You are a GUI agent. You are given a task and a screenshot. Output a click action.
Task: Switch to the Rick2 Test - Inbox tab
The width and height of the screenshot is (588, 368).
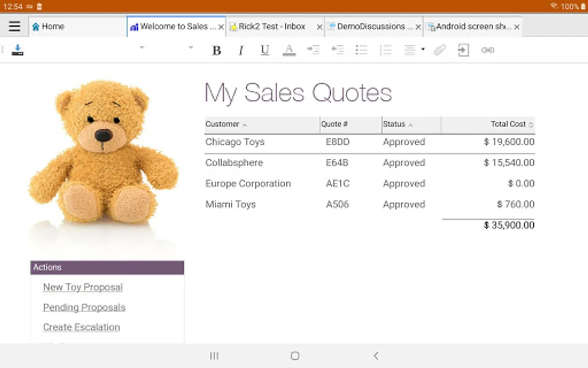point(272,27)
